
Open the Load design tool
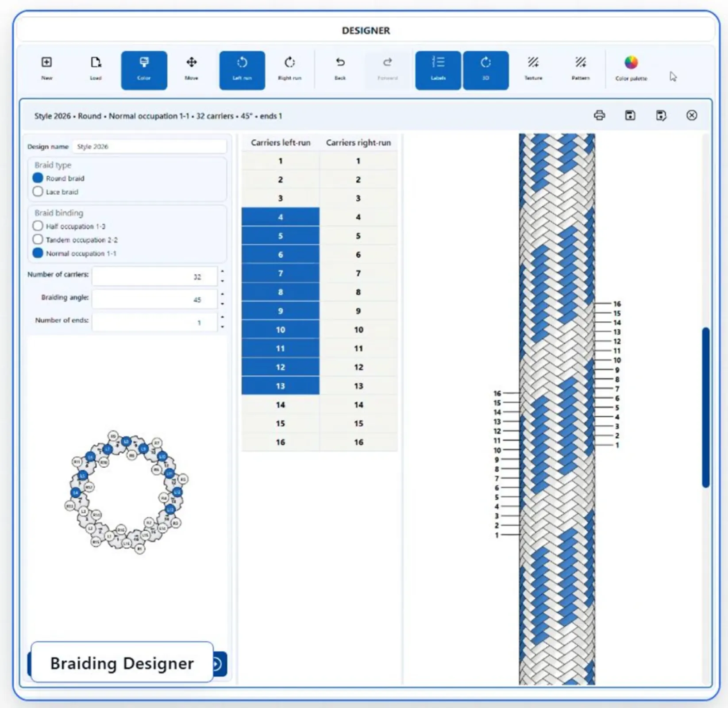point(96,69)
